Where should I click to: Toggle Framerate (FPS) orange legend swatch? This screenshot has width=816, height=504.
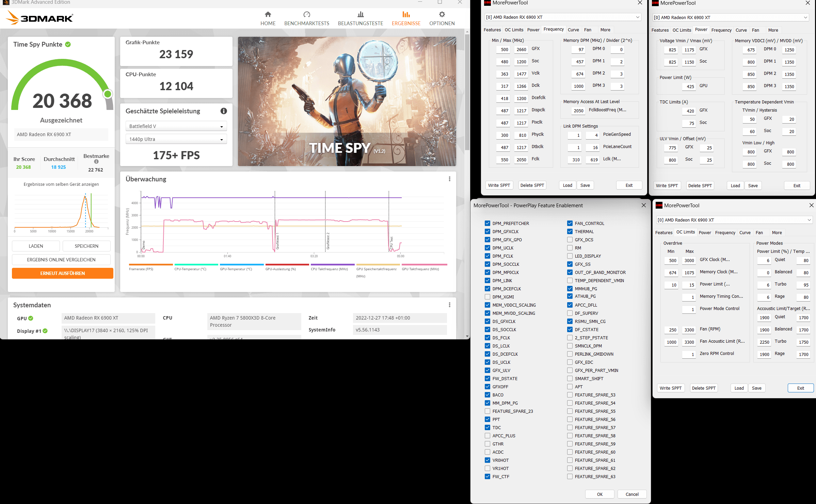coord(151,264)
